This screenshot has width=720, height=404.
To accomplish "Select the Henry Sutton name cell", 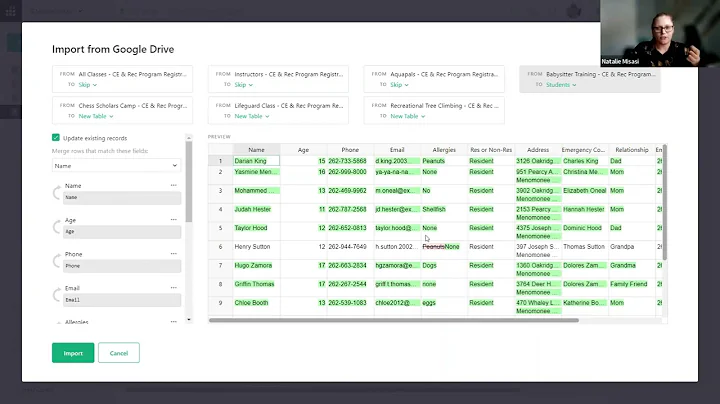I will click(x=256, y=250).
